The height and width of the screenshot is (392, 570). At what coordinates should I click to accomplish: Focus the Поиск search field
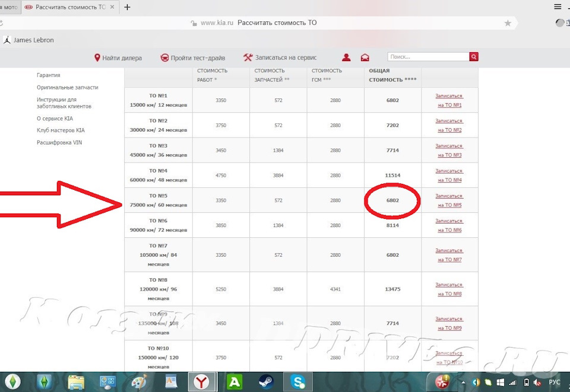428,56
